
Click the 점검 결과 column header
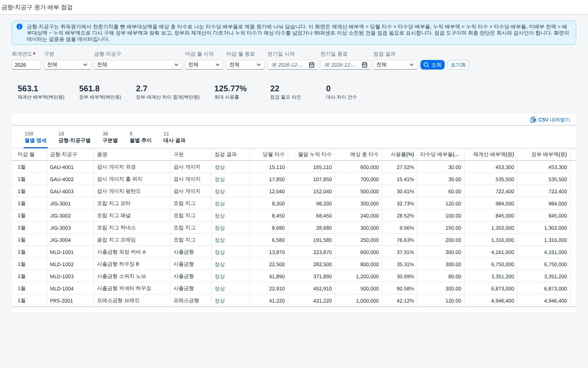(x=231, y=155)
